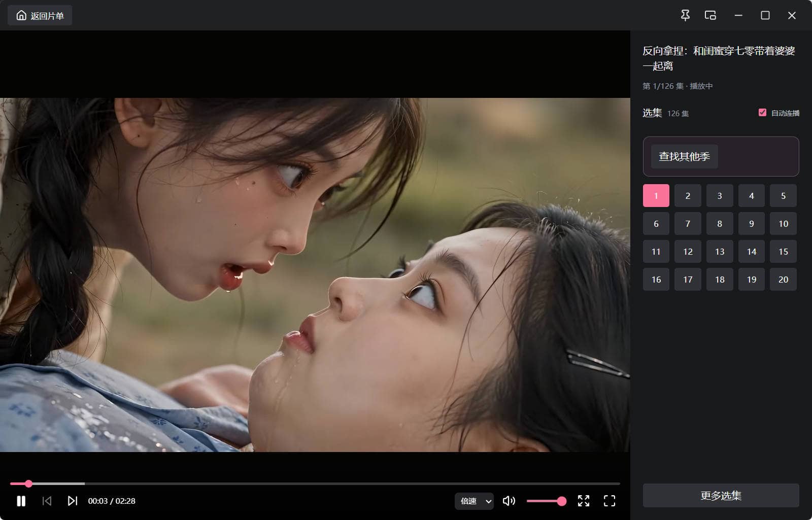The image size is (812, 520).
Task: Click the home icon for 返回片单
Action: tap(21, 15)
